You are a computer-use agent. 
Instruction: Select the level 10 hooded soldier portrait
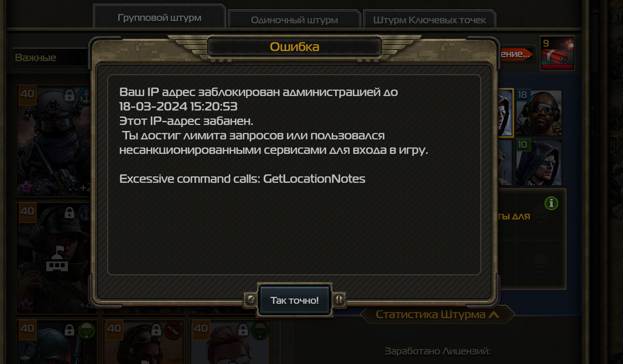coord(539,162)
